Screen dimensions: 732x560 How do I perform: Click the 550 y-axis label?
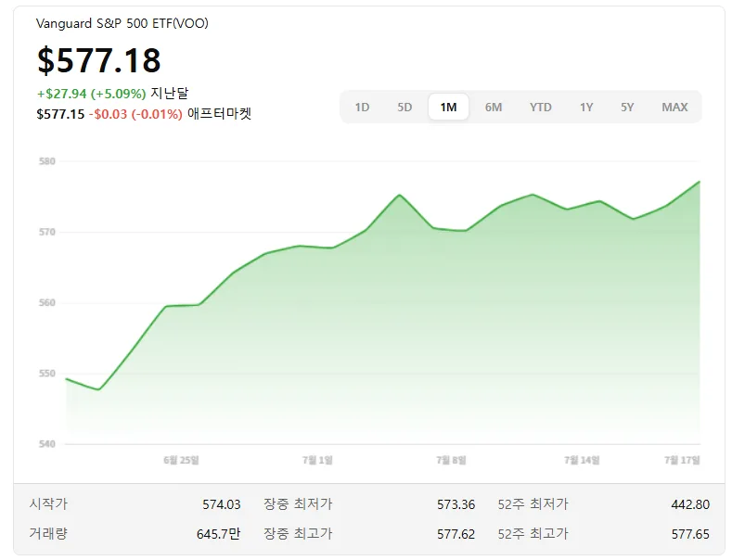coord(46,374)
